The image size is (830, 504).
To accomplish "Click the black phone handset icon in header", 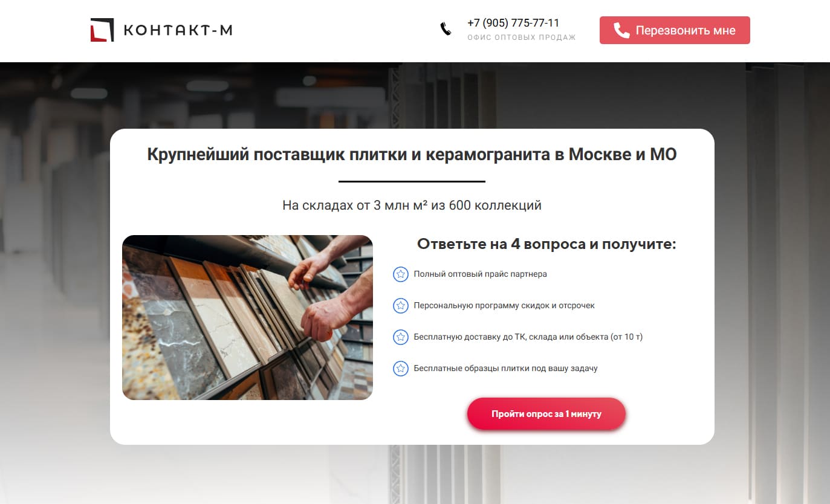I will click(x=446, y=29).
